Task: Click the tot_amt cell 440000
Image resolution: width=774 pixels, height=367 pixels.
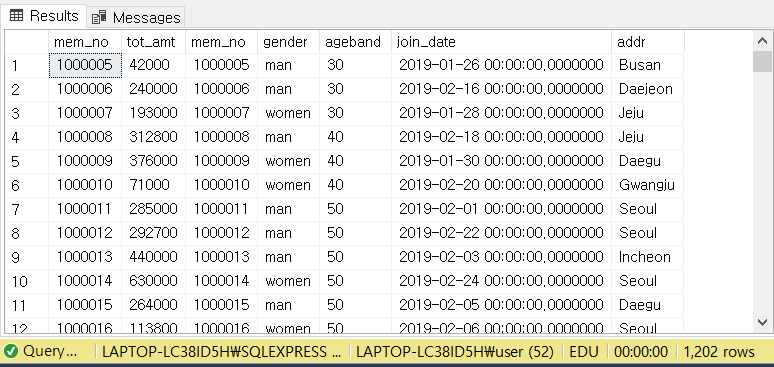Action: pyautogui.click(x=154, y=257)
